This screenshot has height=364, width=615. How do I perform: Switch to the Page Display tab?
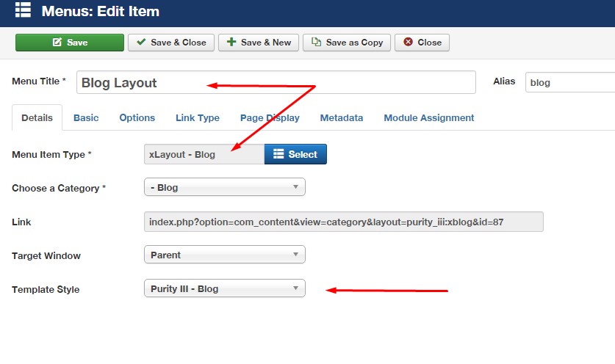pos(270,117)
